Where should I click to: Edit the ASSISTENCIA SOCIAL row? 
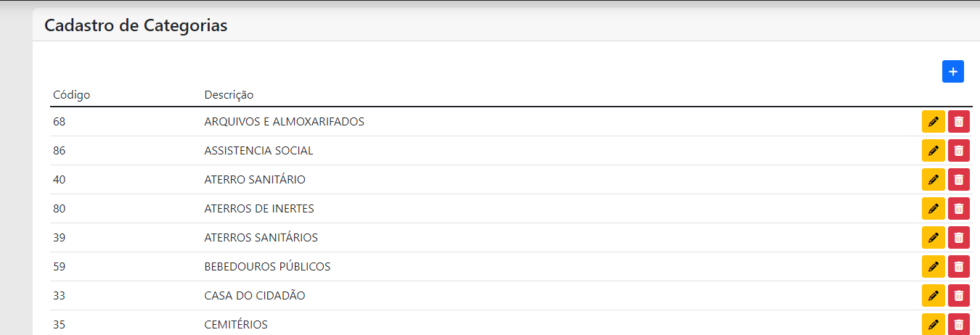pos(934,151)
